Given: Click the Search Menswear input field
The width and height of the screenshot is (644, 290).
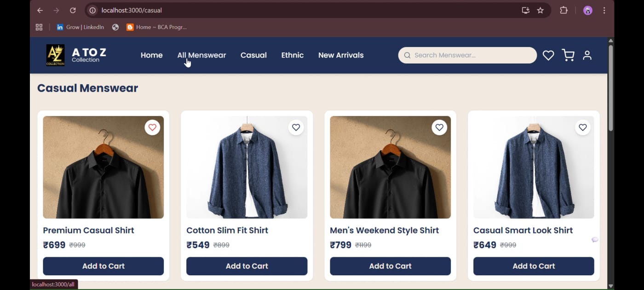Looking at the screenshot, I should coord(471,55).
